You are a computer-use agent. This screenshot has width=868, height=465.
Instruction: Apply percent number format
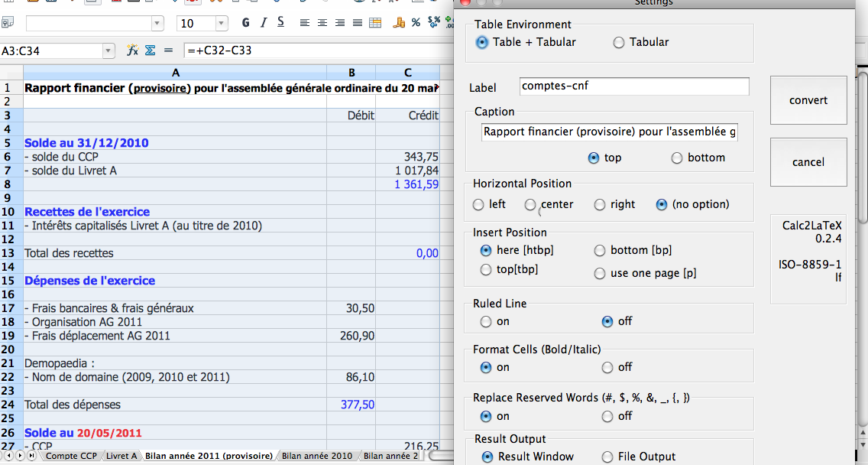click(416, 23)
